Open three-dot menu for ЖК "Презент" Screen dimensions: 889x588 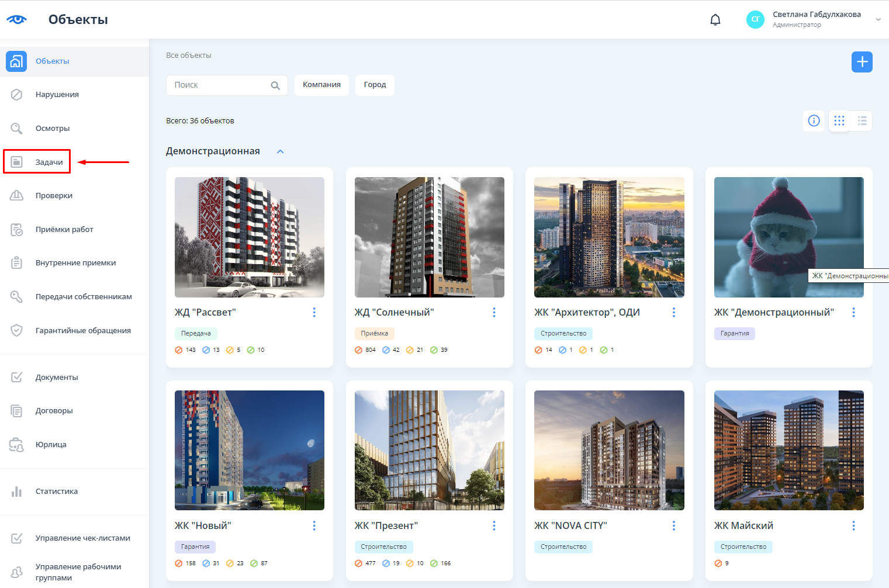pyautogui.click(x=494, y=525)
